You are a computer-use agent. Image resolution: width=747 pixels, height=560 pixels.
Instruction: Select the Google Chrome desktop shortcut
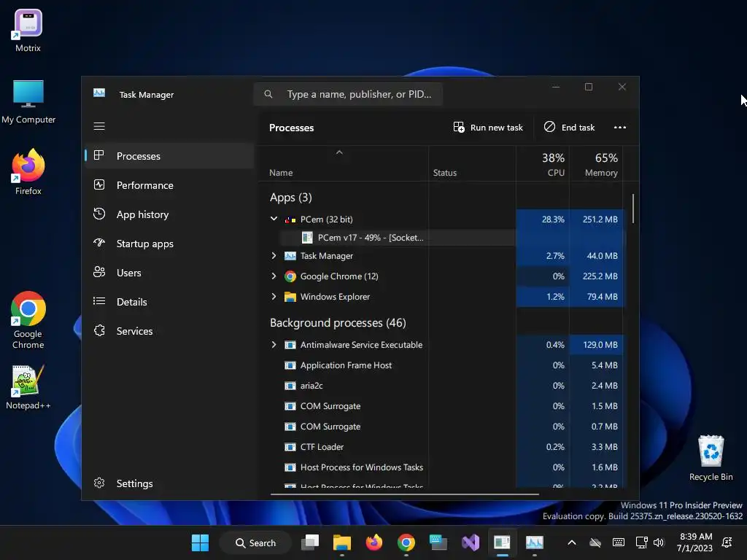click(x=28, y=320)
